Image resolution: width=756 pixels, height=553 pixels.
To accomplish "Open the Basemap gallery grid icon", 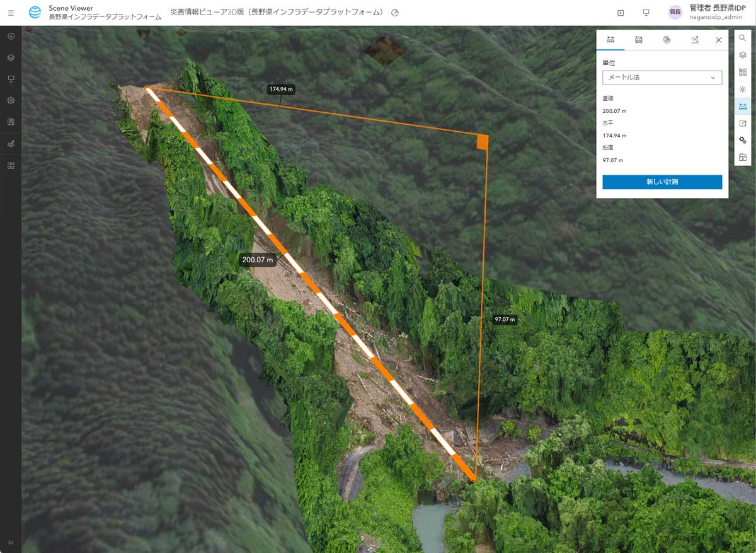I will [743, 72].
